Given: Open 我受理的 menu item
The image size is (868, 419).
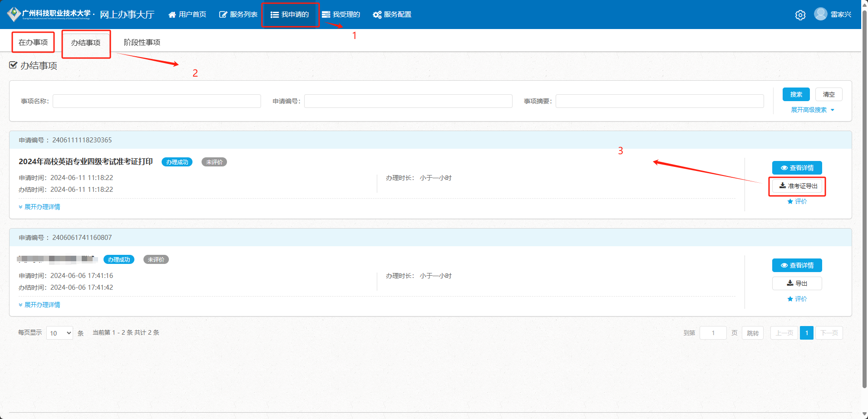Looking at the screenshot, I should click(341, 15).
